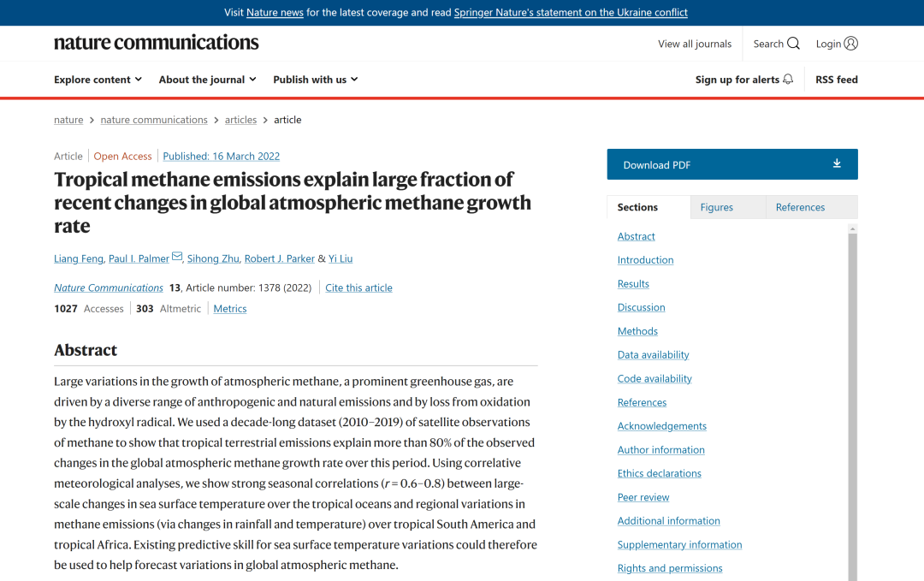The width and height of the screenshot is (924, 581).
Task: Go to nature breadcrumb link
Action: [68, 120]
